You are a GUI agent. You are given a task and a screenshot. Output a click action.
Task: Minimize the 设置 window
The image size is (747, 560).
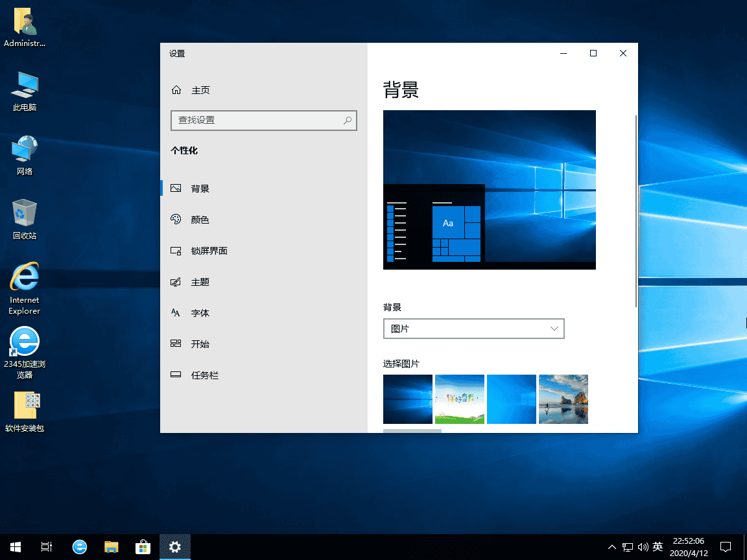(563, 53)
